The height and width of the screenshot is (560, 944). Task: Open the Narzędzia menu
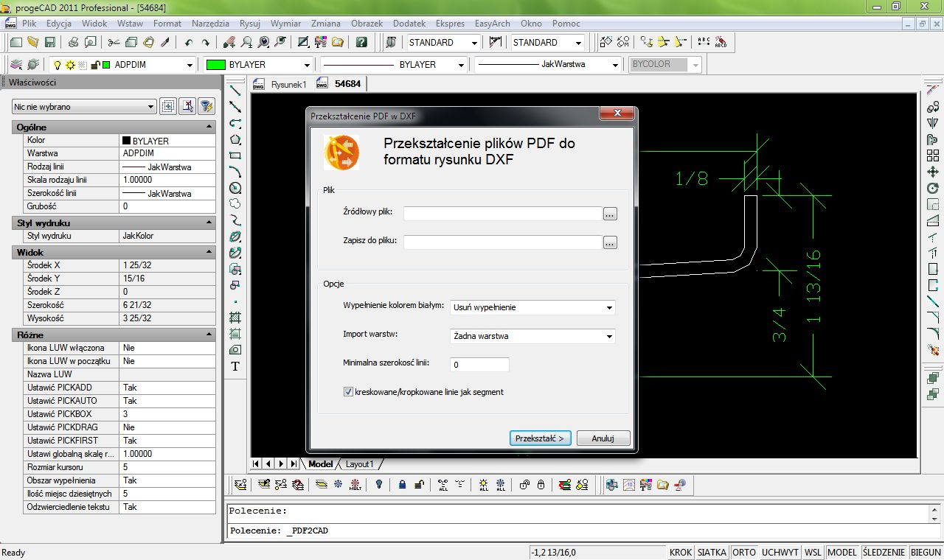point(210,24)
